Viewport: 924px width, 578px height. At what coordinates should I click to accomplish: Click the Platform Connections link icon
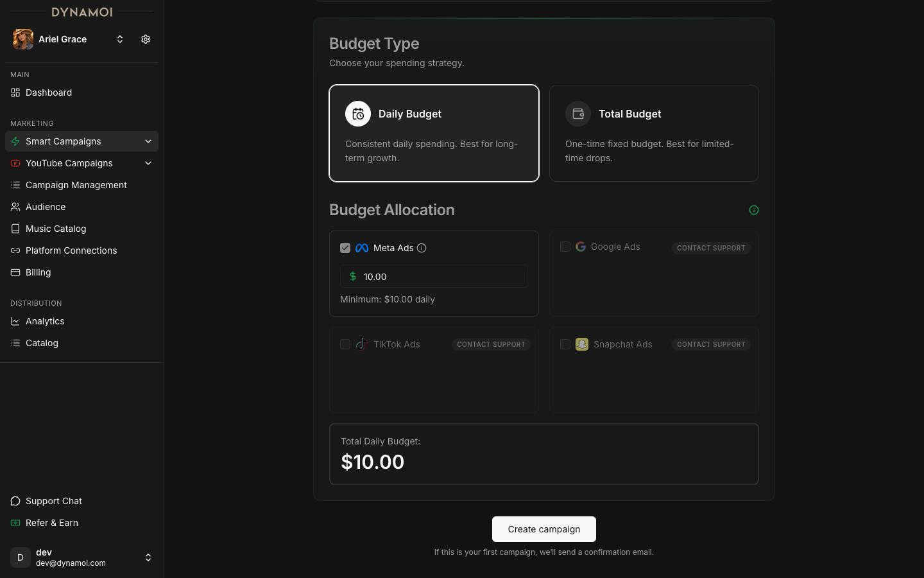[x=15, y=250]
